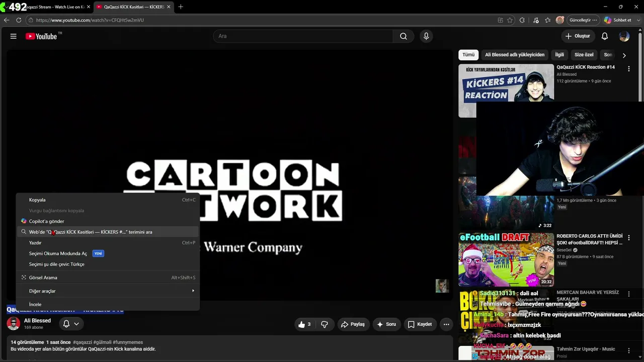Open the browser profile avatar

(x=560, y=20)
